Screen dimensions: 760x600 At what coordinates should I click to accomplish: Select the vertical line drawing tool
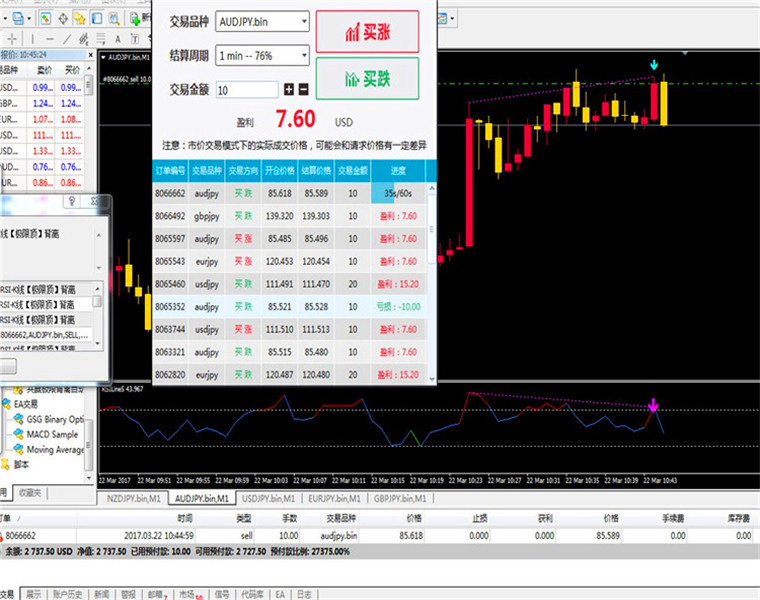point(32,39)
